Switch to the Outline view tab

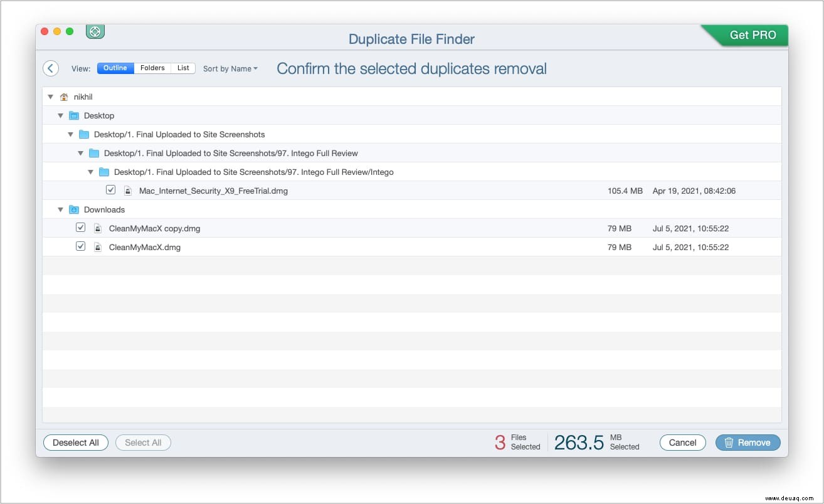coord(115,68)
